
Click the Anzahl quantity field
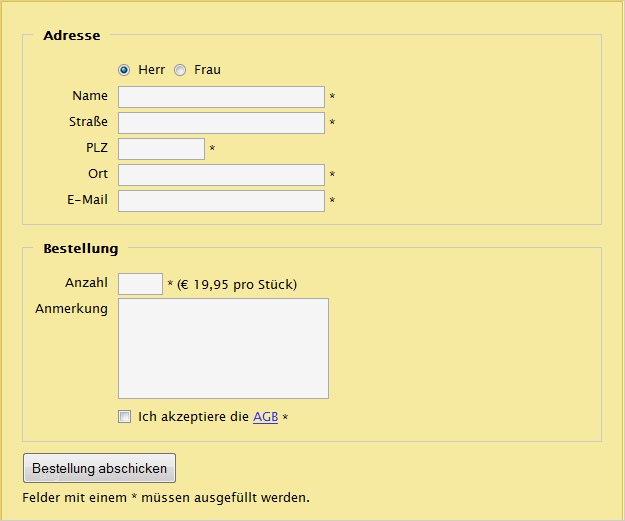[140, 284]
